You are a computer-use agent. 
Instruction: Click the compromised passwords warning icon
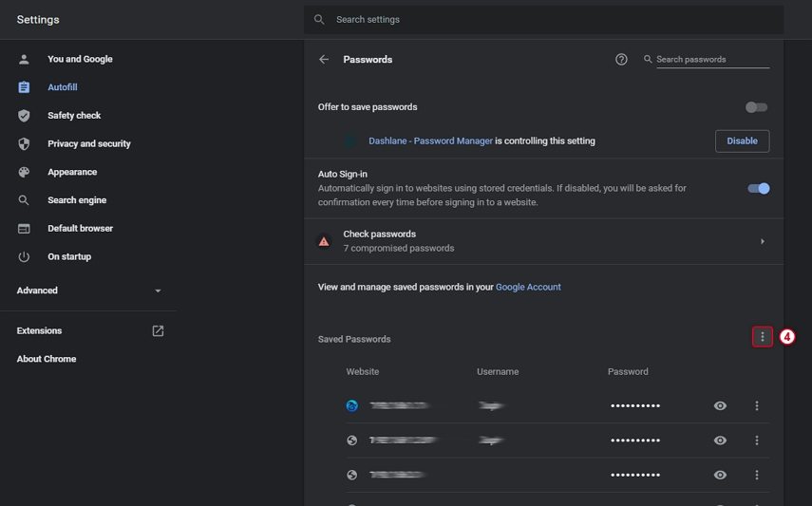(x=324, y=241)
